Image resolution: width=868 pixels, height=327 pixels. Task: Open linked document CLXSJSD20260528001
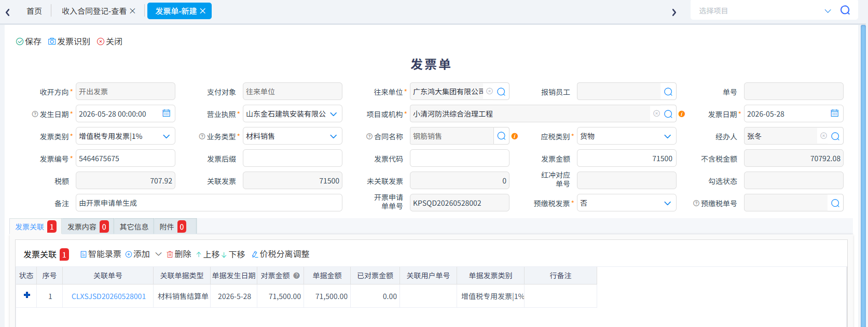pos(108,296)
